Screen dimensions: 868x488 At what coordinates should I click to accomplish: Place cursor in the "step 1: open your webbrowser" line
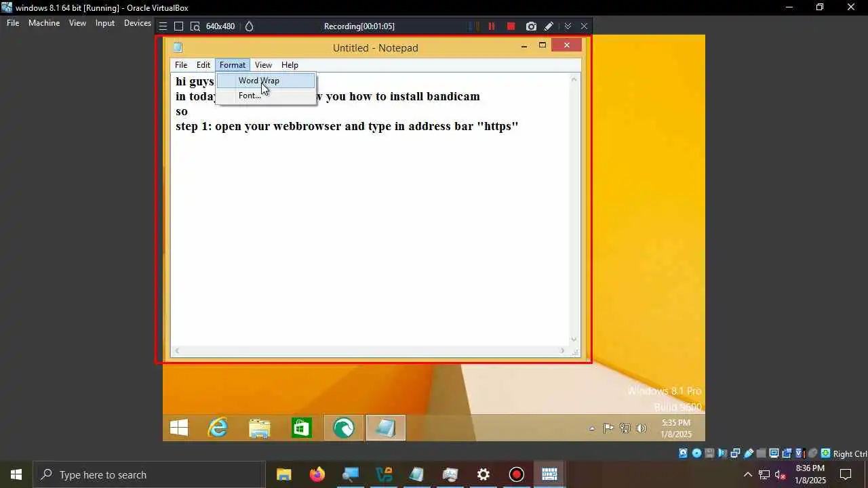pos(347,126)
